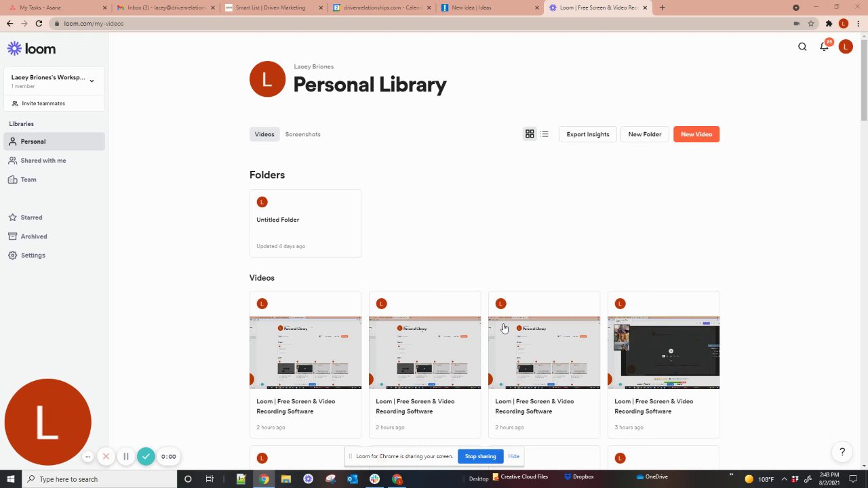Open Chrome profile avatar in toolbar
Image resolution: width=868 pixels, height=488 pixels.
pos(844,23)
